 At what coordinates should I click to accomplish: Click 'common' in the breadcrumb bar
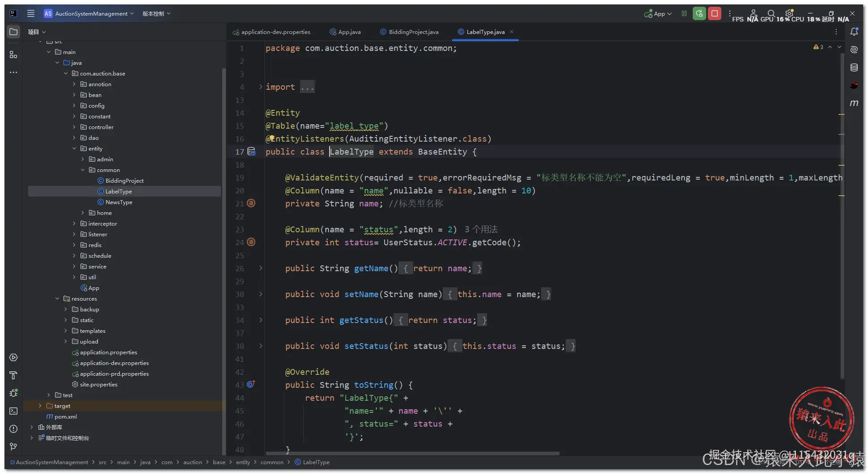point(272,462)
